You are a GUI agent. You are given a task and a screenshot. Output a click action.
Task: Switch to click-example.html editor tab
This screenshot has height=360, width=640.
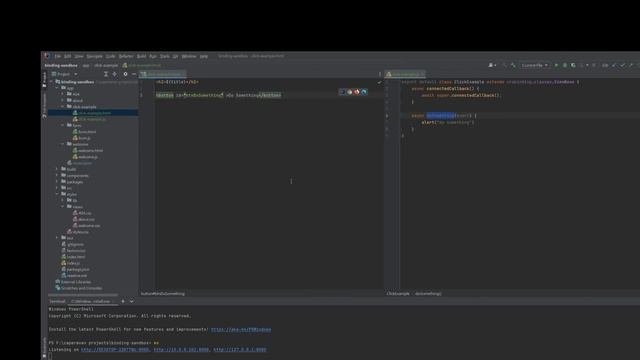click(x=162, y=74)
